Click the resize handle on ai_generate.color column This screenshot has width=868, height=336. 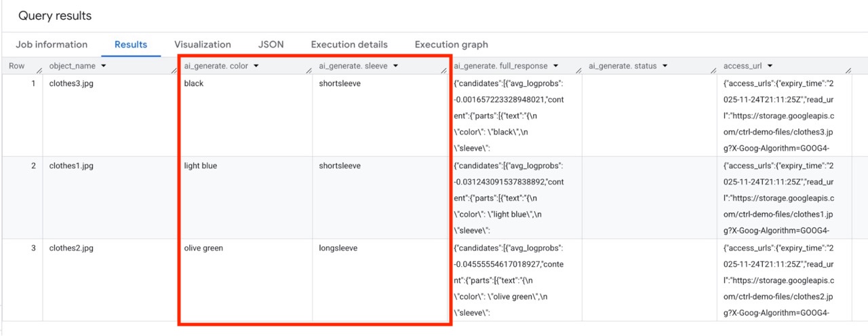click(308, 70)
